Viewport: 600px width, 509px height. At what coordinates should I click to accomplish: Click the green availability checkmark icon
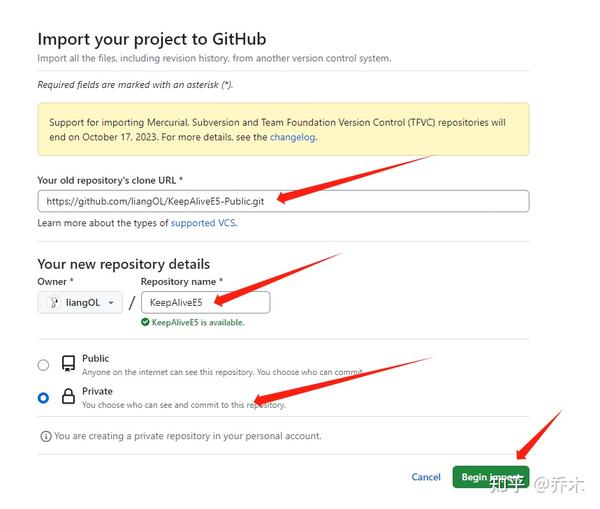(x=145, y=322)
